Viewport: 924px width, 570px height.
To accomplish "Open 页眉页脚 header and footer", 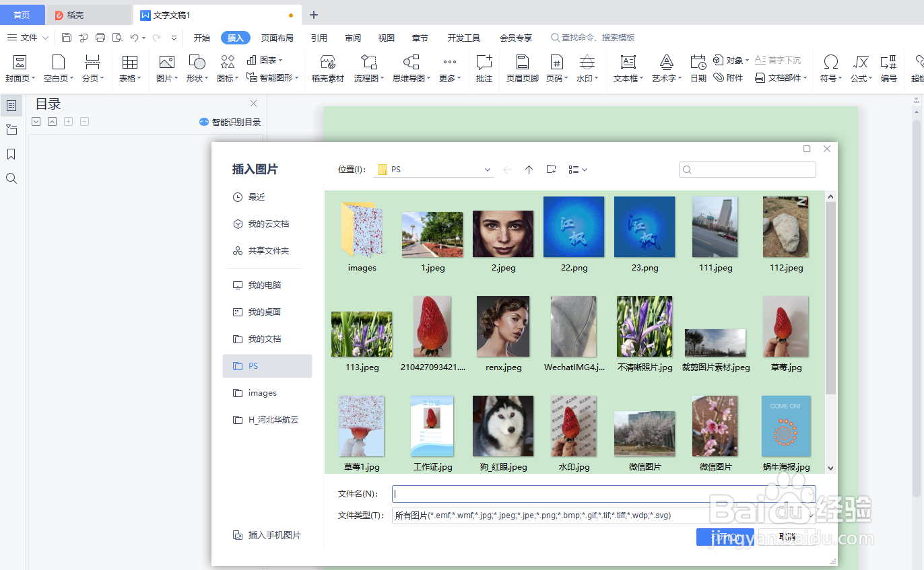I will [x=523, y=69].
